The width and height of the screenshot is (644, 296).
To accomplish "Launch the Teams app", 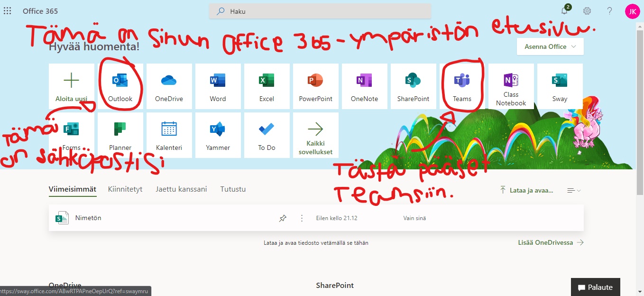I will [462, 86].
